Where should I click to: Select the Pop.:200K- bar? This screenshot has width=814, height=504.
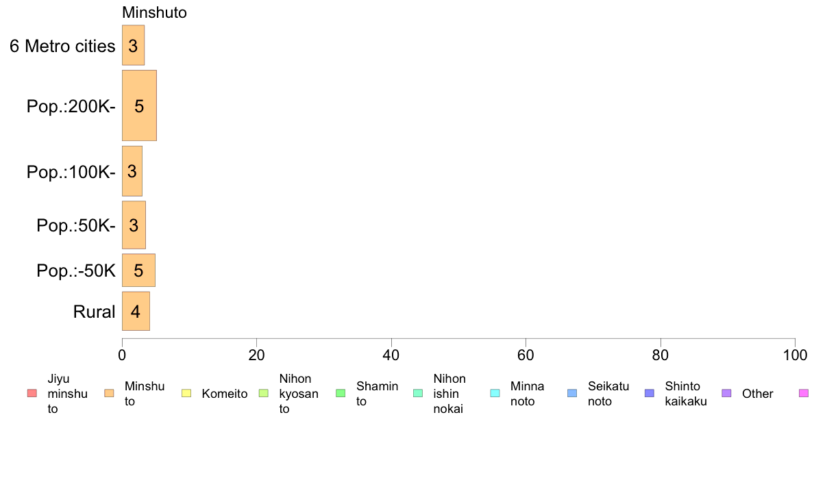point(139,105)
